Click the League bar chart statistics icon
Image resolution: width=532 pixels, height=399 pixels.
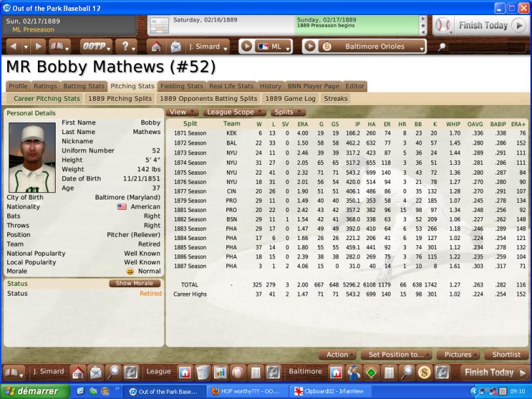[x=220, y=372]
